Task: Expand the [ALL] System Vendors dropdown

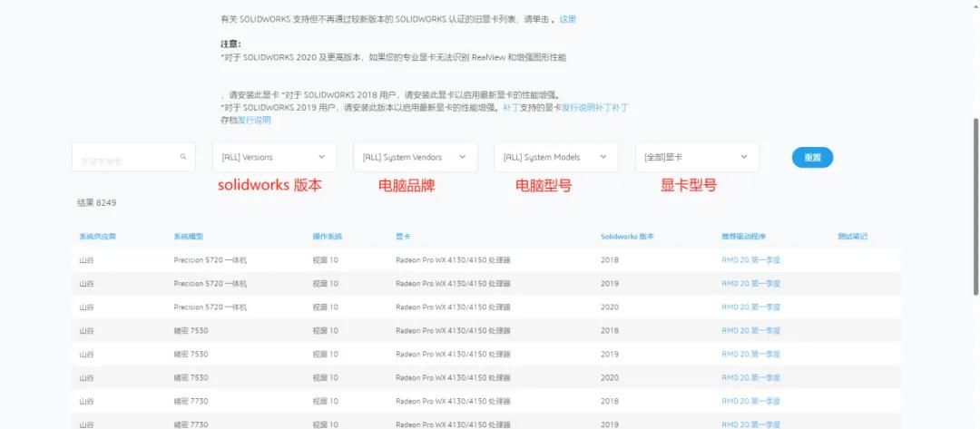Action: pyautogui.click(x=414, y=157)
